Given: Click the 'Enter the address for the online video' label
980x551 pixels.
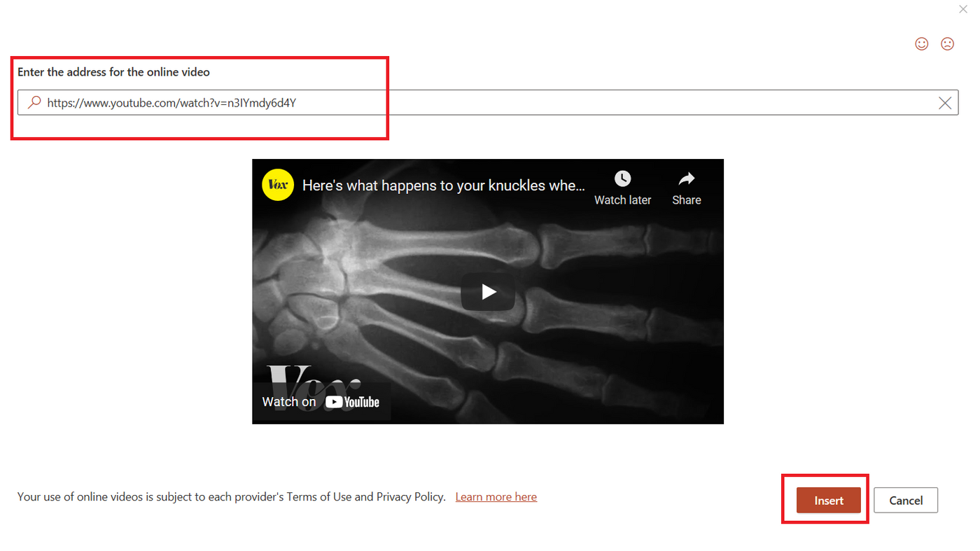Looking at the screenshot, I should click(x=113, y=72).
